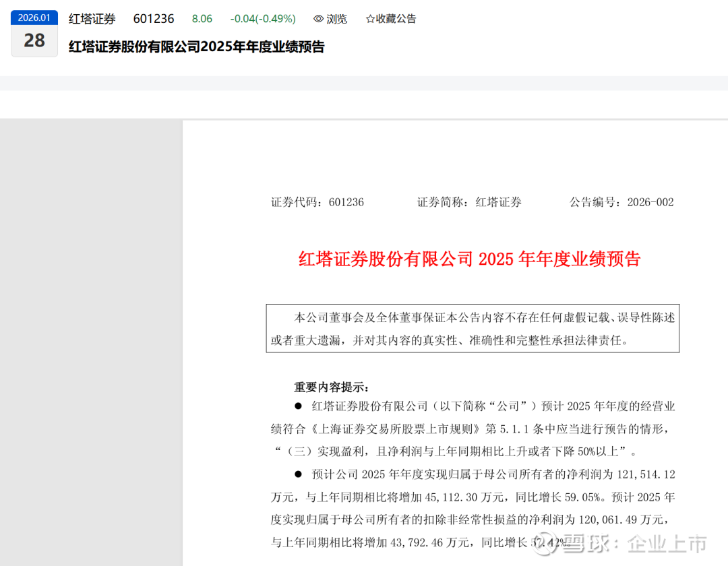Click the 重要内容提示 heading

[332, 387]
